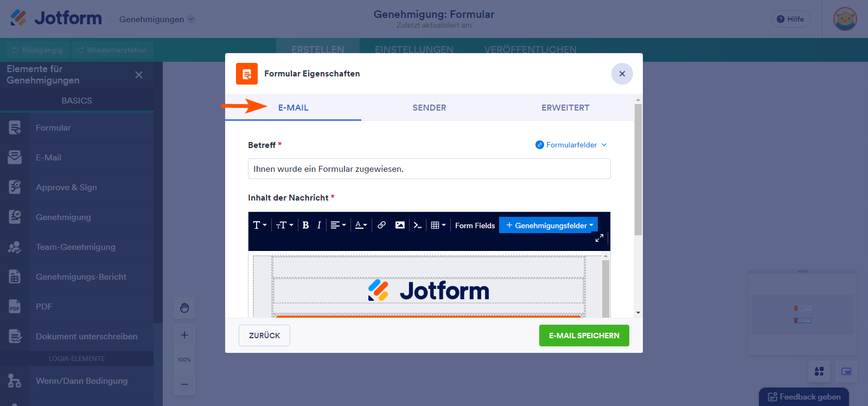Switch to the ERWEITERT tab

point(565,108)
